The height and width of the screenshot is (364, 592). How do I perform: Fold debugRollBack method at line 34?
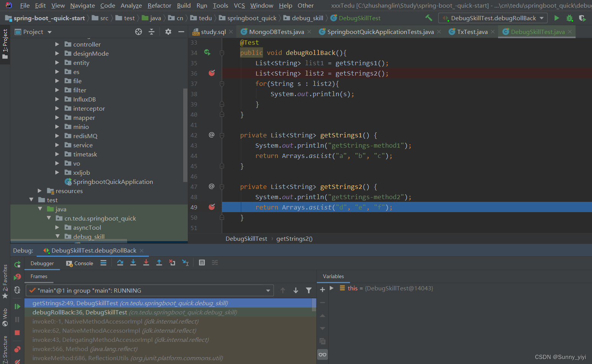222,53
